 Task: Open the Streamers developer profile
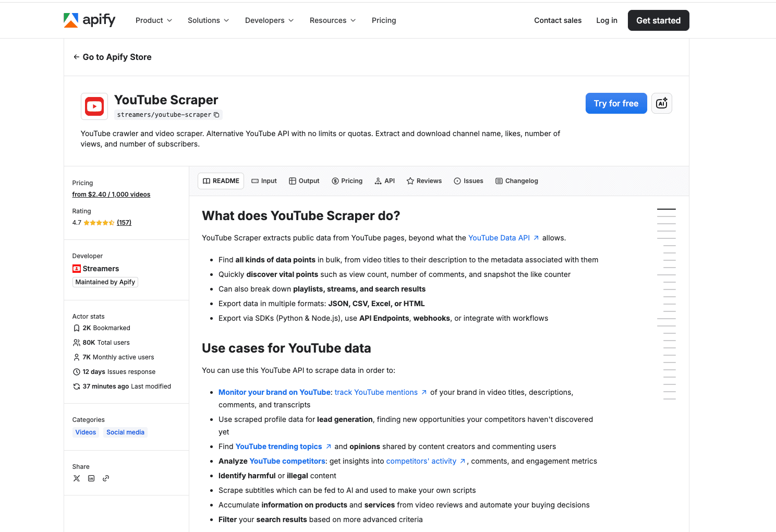pos(101,269)
